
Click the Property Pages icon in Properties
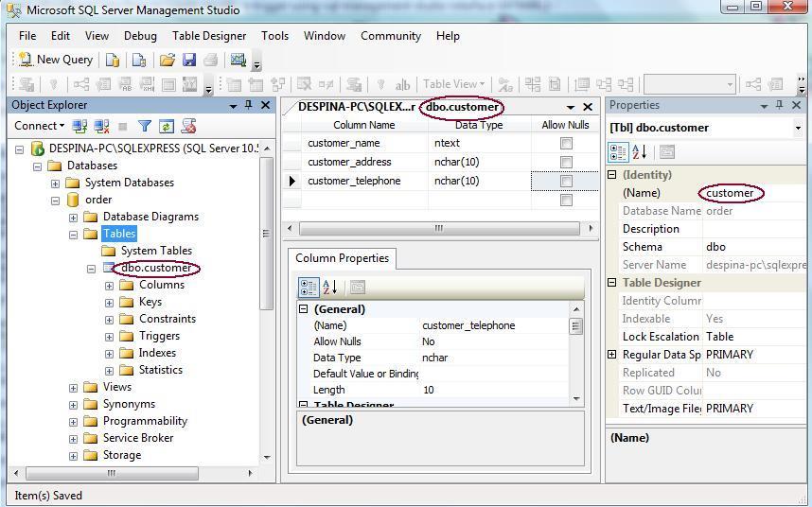tap(667, 152)
